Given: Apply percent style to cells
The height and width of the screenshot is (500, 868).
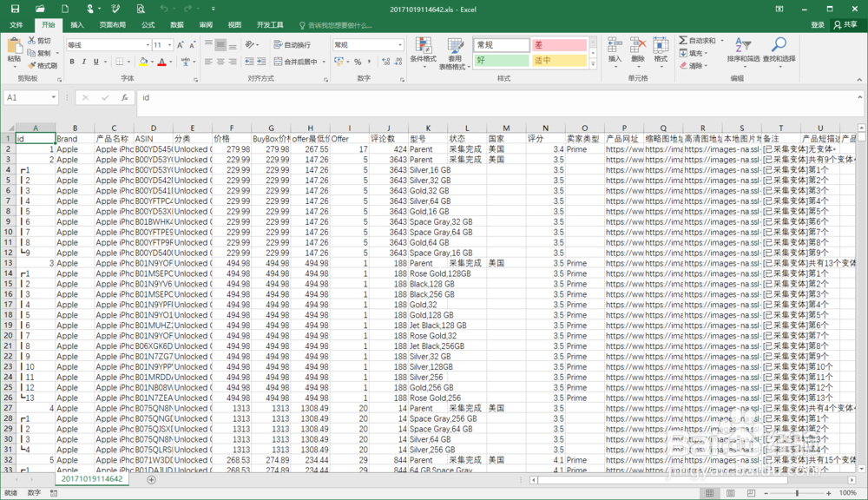Looking at the screenshot, I should (358, 62).
